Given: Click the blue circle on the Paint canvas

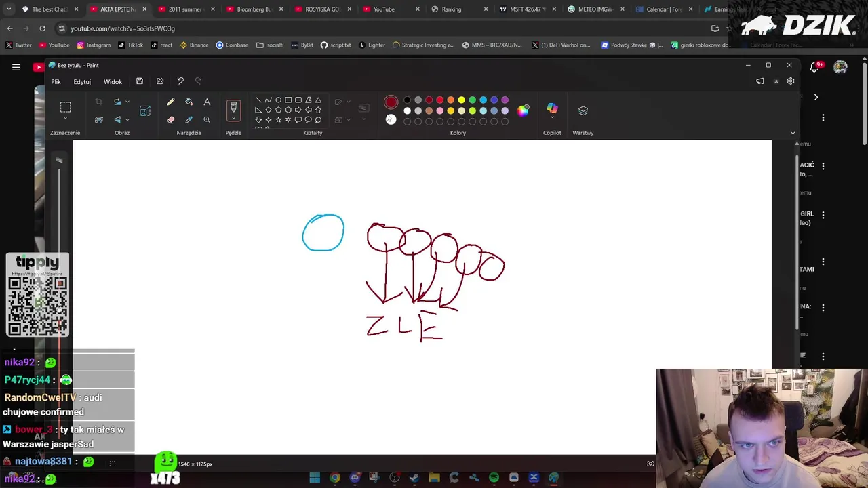Looking at the screenshot, I should pos(323,232).
